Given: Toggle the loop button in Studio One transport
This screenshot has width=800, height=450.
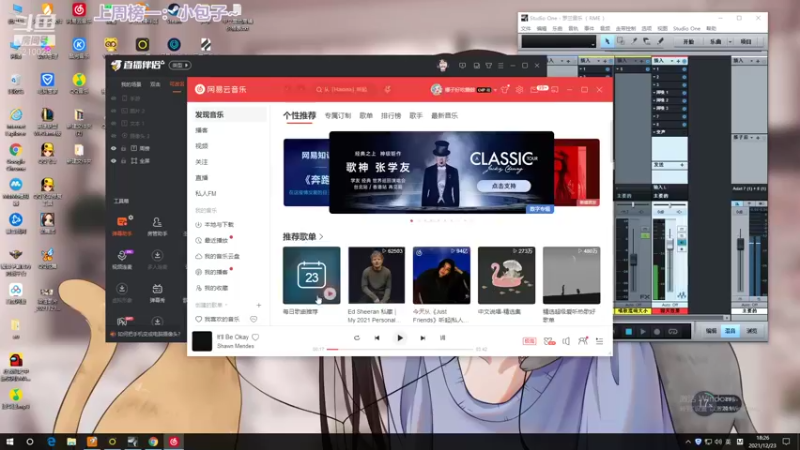Looking at the screenshot, I should point(673,332).
